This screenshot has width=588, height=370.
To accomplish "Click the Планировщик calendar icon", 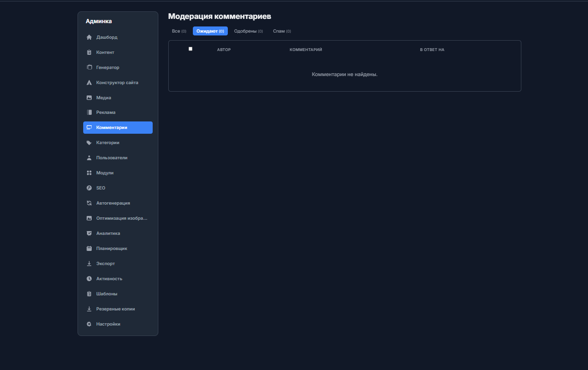I will click(x=89, y=249).
